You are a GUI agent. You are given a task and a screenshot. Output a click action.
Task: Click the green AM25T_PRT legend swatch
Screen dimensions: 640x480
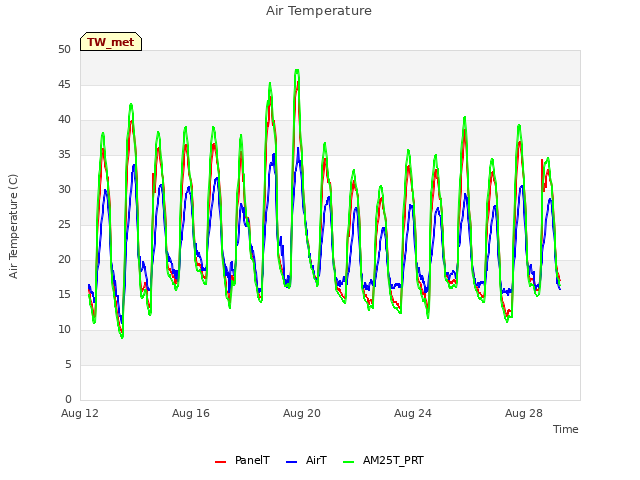[x=349, y=462]
